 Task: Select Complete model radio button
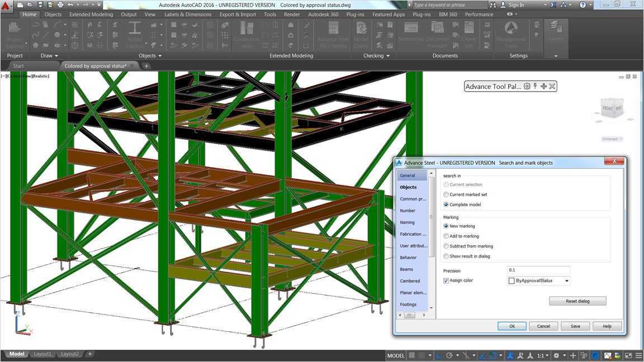click(446, 204)
